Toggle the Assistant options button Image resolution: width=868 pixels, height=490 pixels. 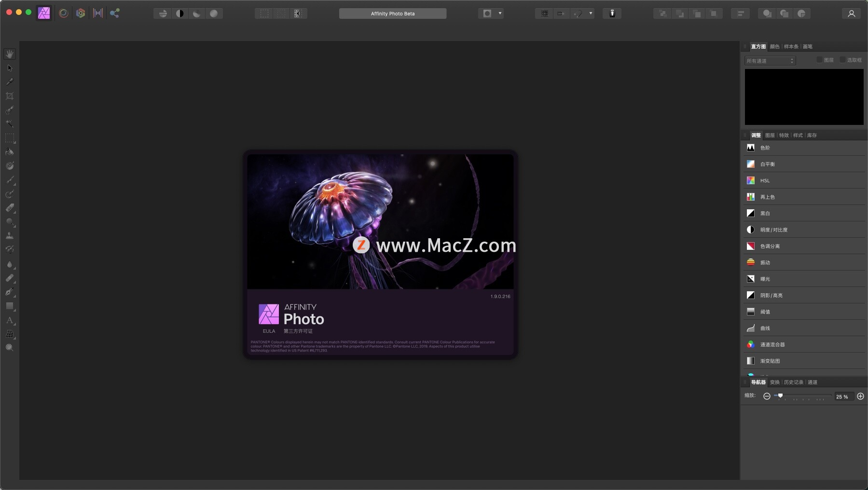(x=612, y=14)
